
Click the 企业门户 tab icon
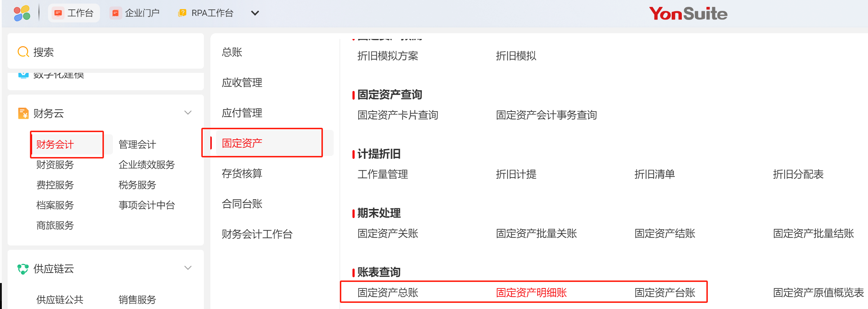tap(115, 13)
